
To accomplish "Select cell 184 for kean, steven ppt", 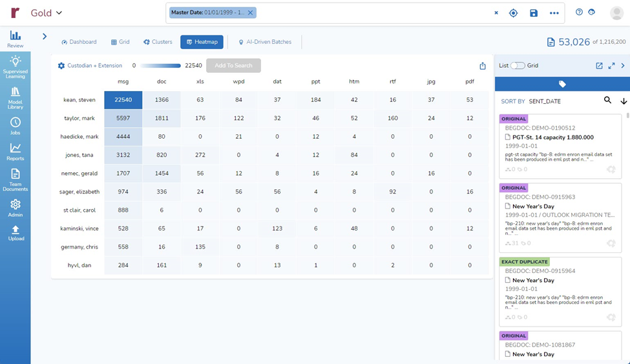I will point(316,100).
